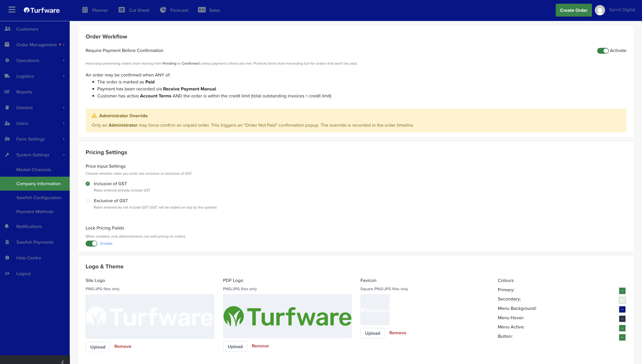Click the Sprint Digital username
This screenshot has height=364, width=642.
[x=622, y=10]
